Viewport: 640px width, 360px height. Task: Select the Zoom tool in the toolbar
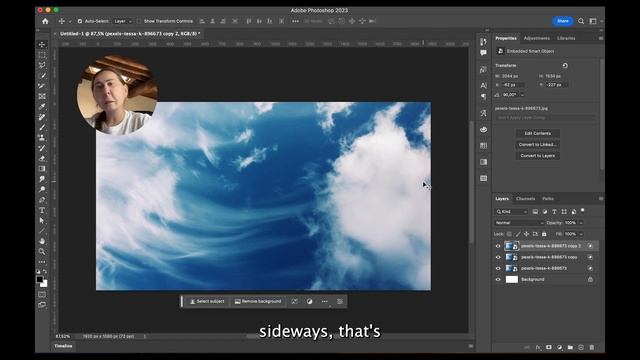tap(42, 251)
